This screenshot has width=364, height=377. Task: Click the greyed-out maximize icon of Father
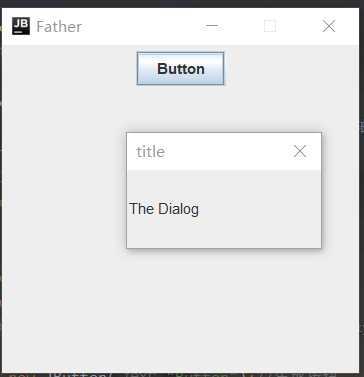(x=270, y=26)
